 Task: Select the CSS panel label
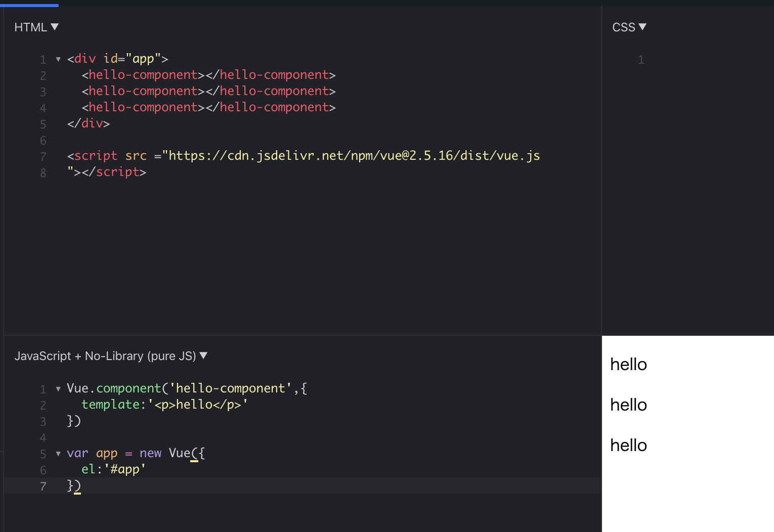click(624, 27)
